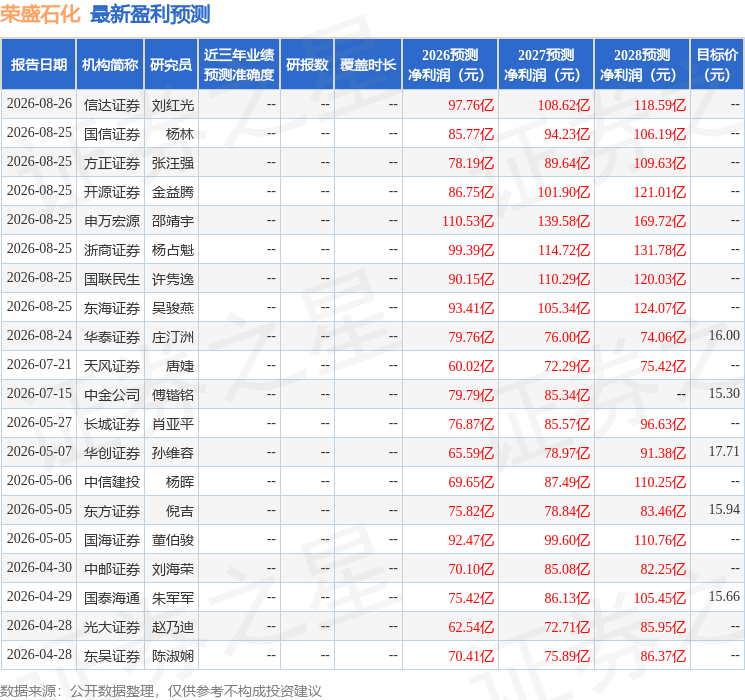Click 国信证券 institution cell
The width and height of the screenshot is (745, 700).
112,134
